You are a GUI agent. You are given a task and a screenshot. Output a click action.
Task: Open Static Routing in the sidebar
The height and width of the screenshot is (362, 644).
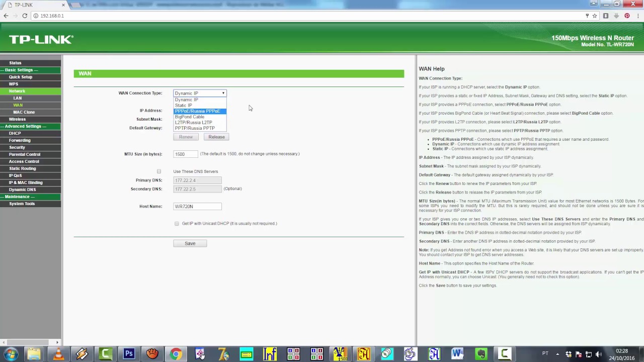[x=22, y=168]
